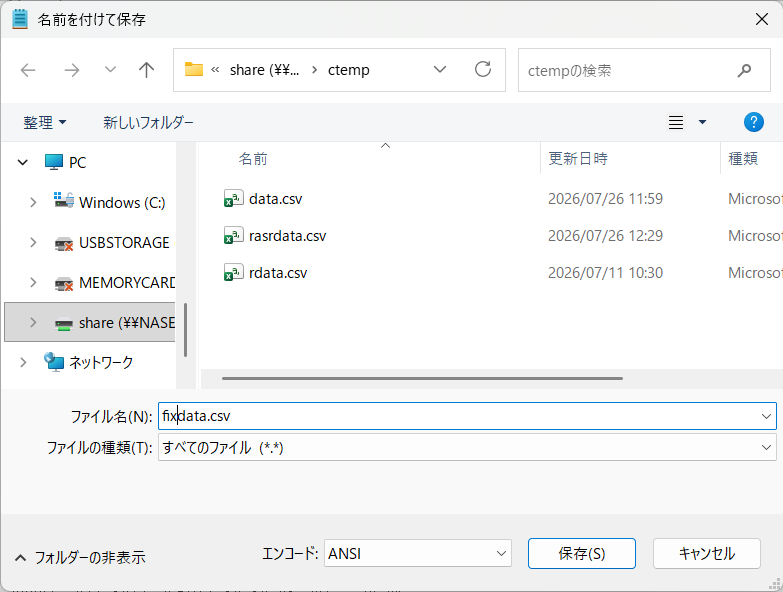
Task: Select the Windows (C:) drive
Action: click(110, 202)
